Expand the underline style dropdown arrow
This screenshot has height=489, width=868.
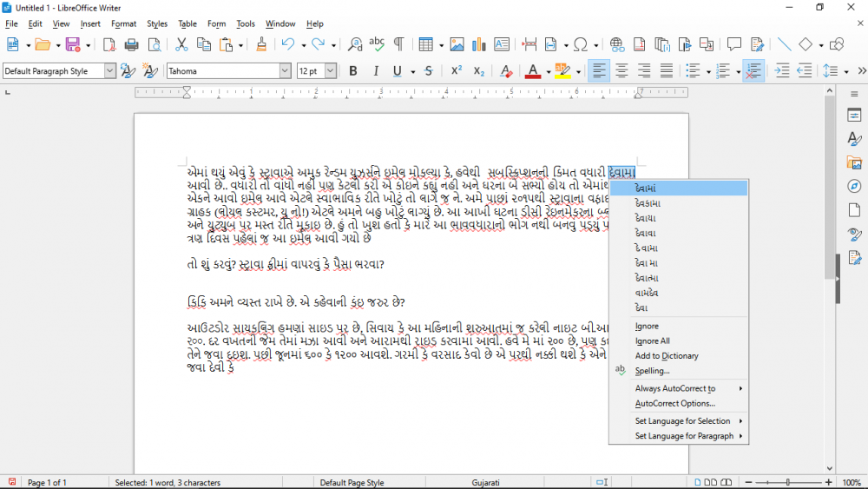pos(413,71)
